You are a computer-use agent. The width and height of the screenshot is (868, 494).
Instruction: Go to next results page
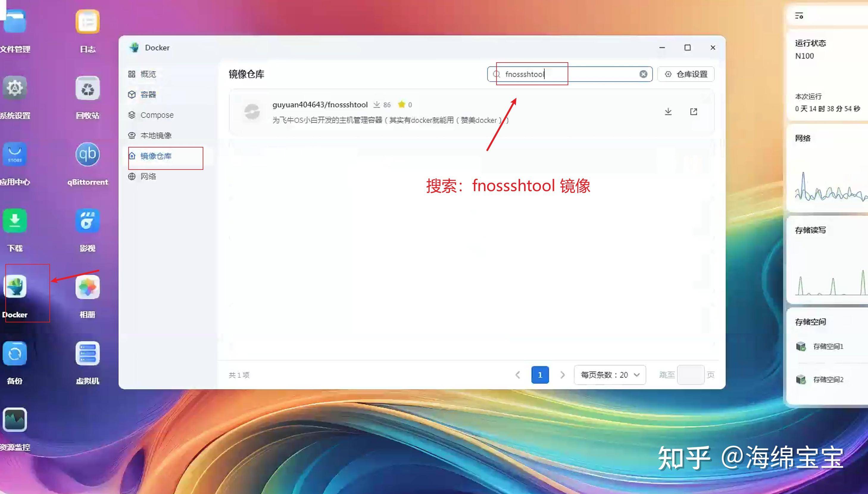click(x=563, y=375)
